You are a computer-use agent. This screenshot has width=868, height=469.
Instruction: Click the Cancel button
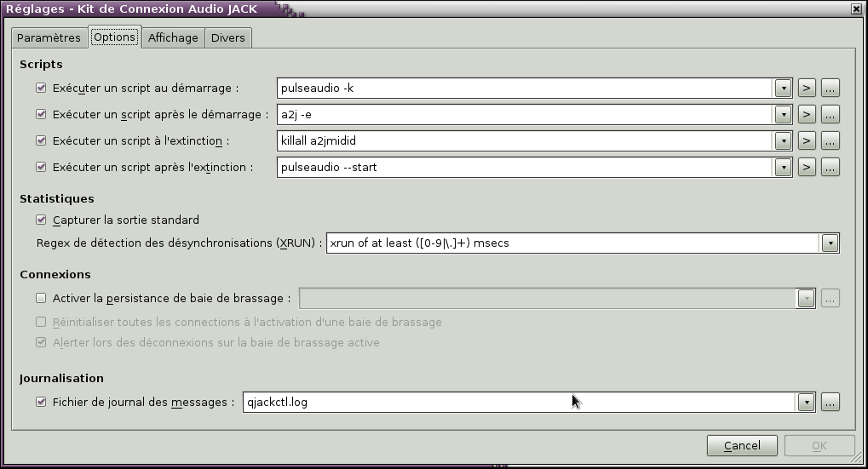tap(742, 445)
